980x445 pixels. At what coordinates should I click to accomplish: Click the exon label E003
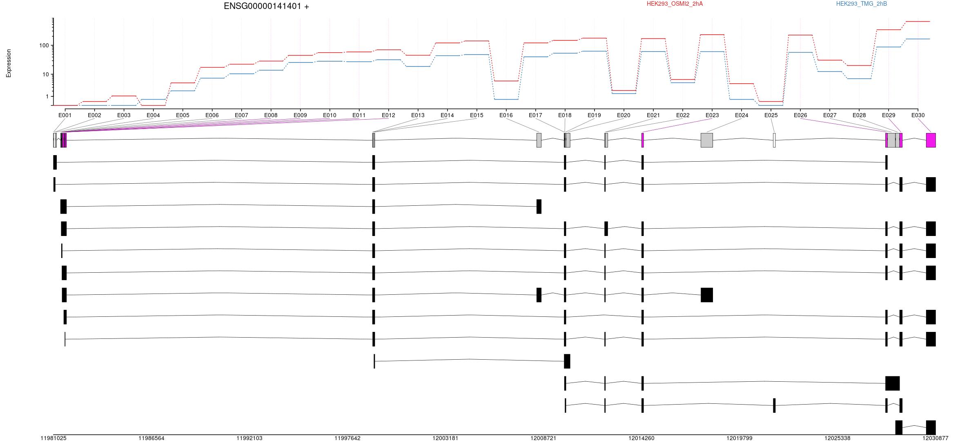(x=124, y=115)
